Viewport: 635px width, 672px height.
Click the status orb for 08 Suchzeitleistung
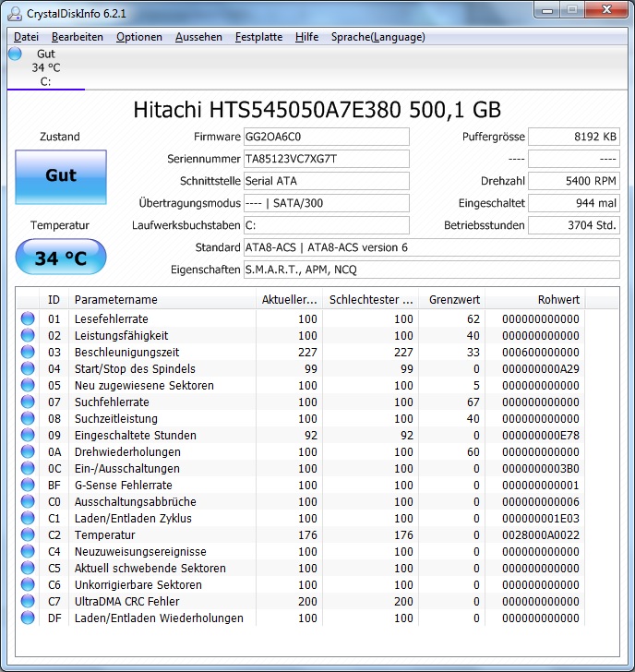pyautogui.click(x=28, y=418)
